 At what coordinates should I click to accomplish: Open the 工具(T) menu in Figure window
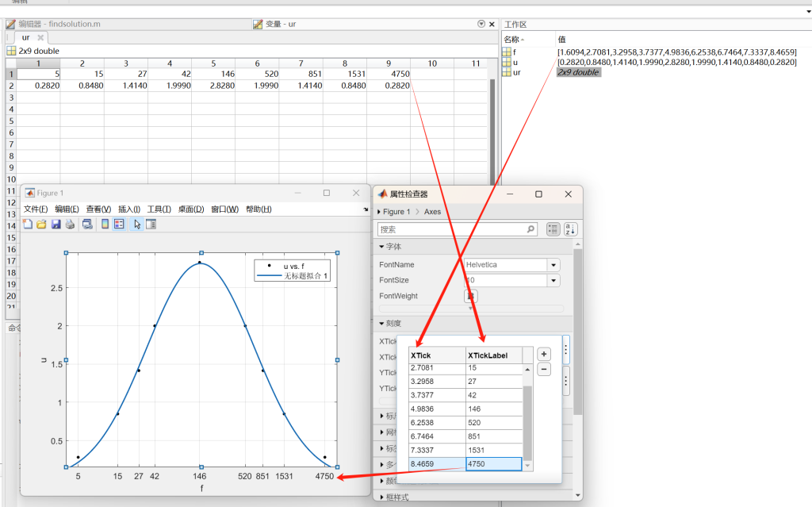(159, 209)
